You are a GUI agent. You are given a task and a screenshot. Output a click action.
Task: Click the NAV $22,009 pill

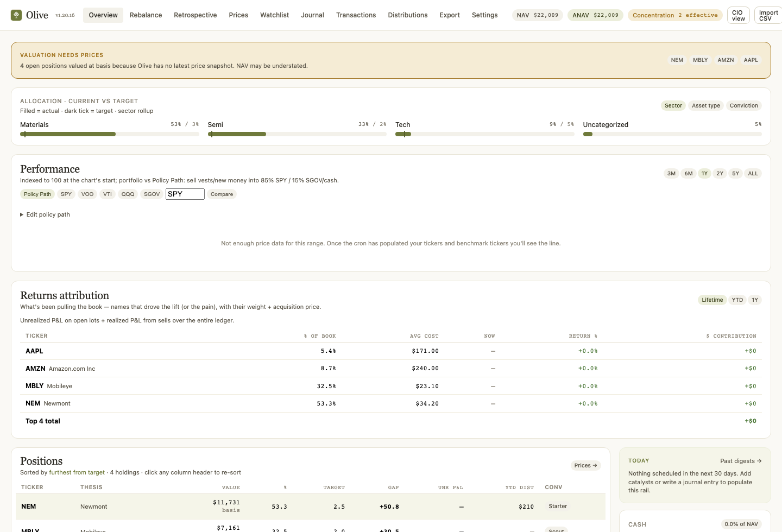(538, 15)
